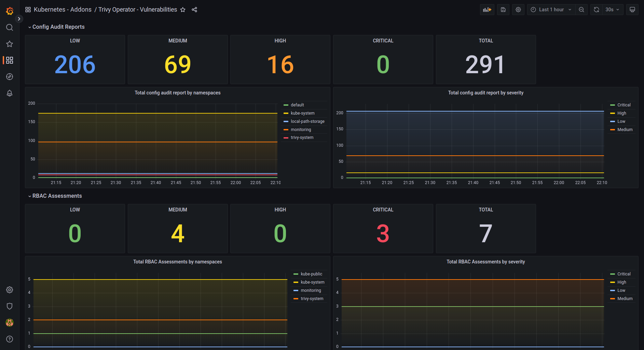Mark dashboard as favorite with star
The height and width of the screenshot is (350, 644).
(183, 10)
